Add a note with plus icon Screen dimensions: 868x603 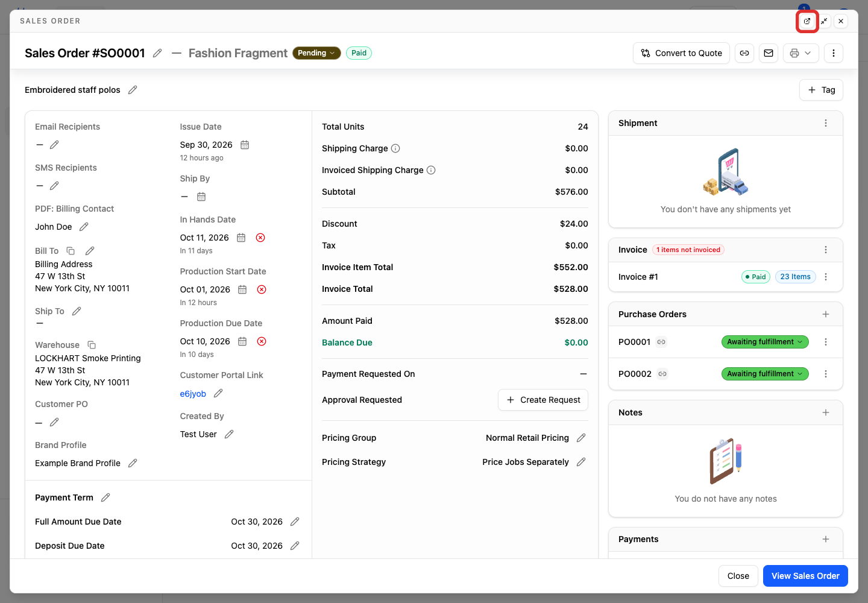click(826, 412)
